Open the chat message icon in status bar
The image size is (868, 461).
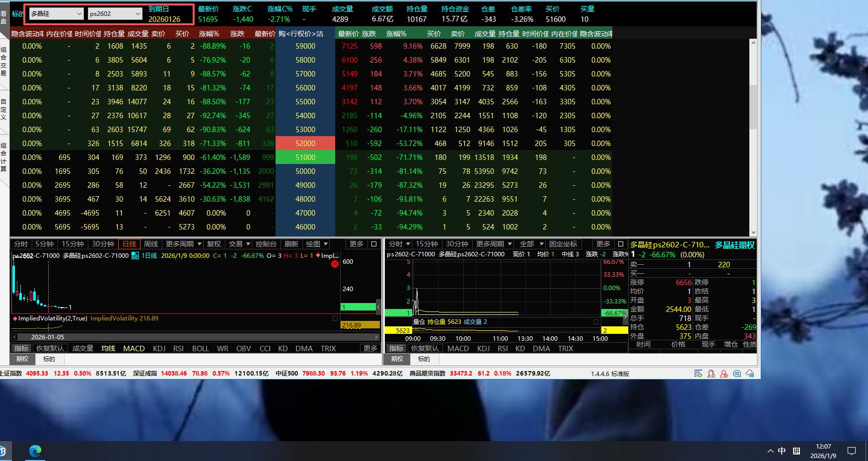tap(737, 374)
